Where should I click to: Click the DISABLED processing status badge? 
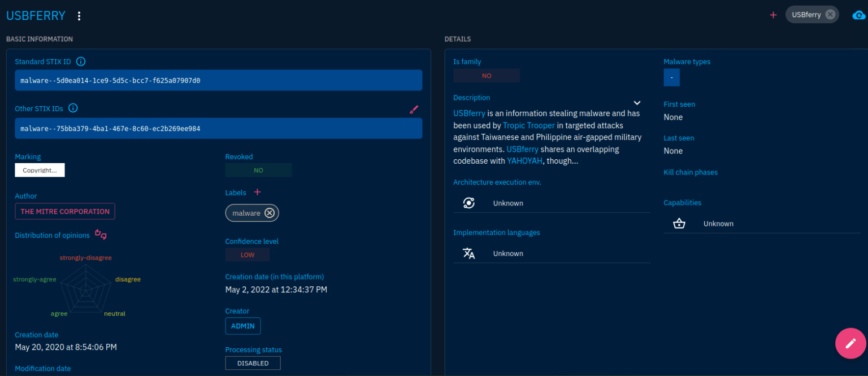(253, 363)
